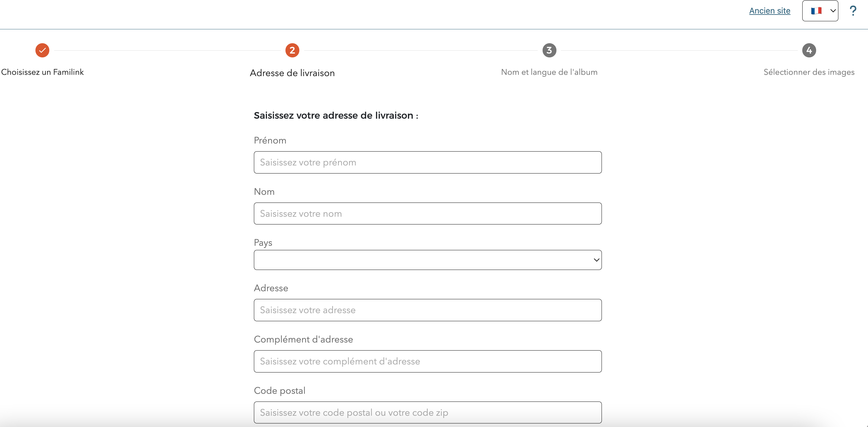The height and width of the screenshot is (427, 868).
Task: Click the step 4 circle icon
Action: pyautogui.click(x=809, y=50)
